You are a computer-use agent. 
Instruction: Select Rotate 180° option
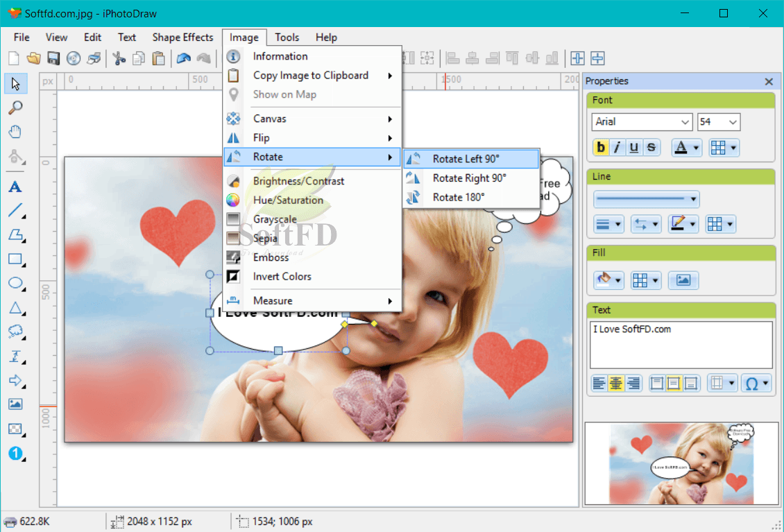[x=471, y=197]
